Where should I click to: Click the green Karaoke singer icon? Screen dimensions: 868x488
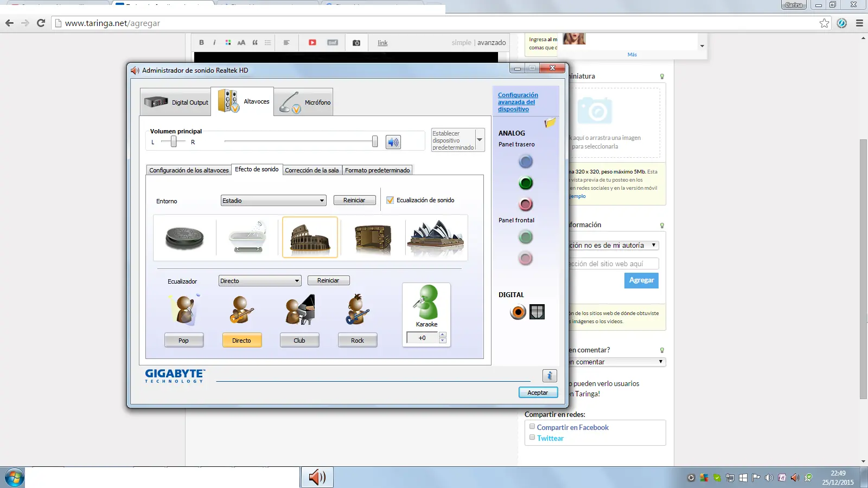tap(426, 303)
